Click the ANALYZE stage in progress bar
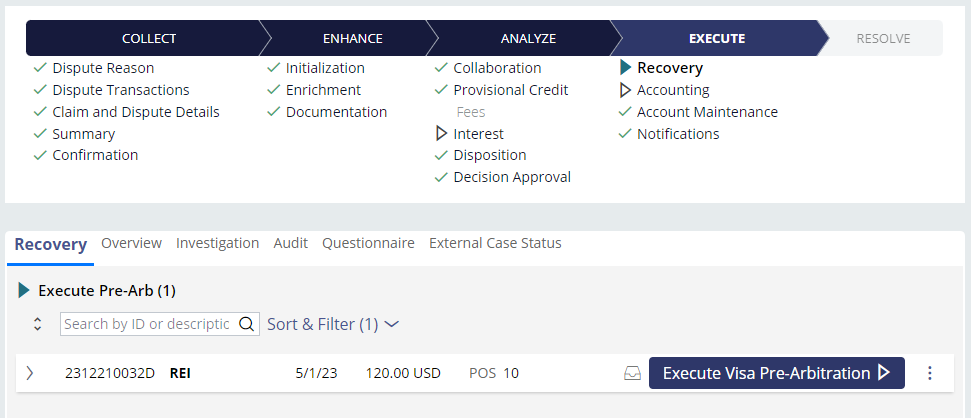 tap(527, 38)
